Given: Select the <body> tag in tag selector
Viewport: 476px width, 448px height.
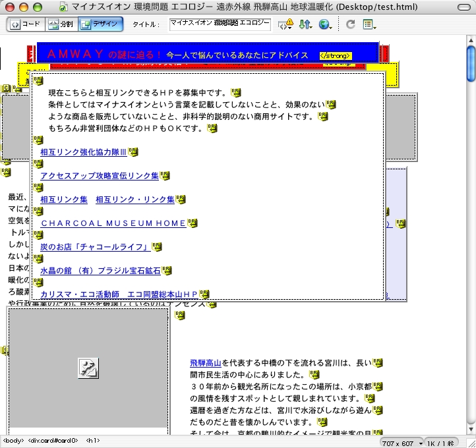Looking at the screenshot, I should tap(13, 440).
